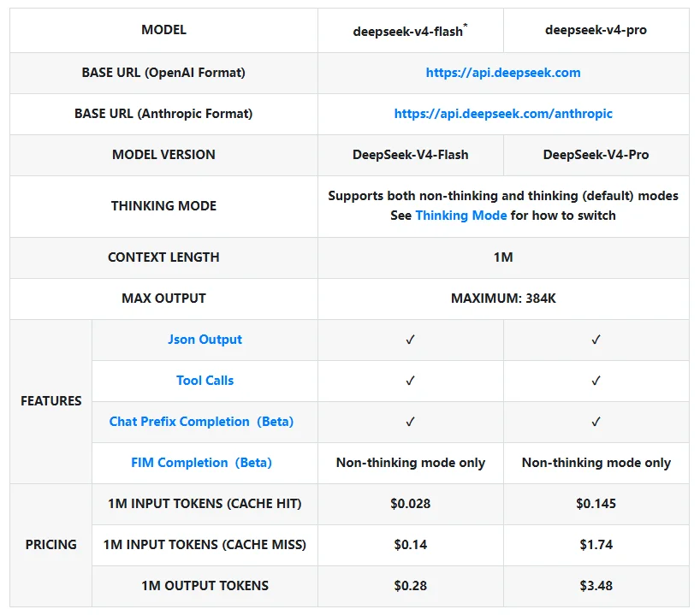Image resolution: width=700 pixels, height=615 pixels.
Task: Follow the Thinking Mode link
Action: [460, 216]
